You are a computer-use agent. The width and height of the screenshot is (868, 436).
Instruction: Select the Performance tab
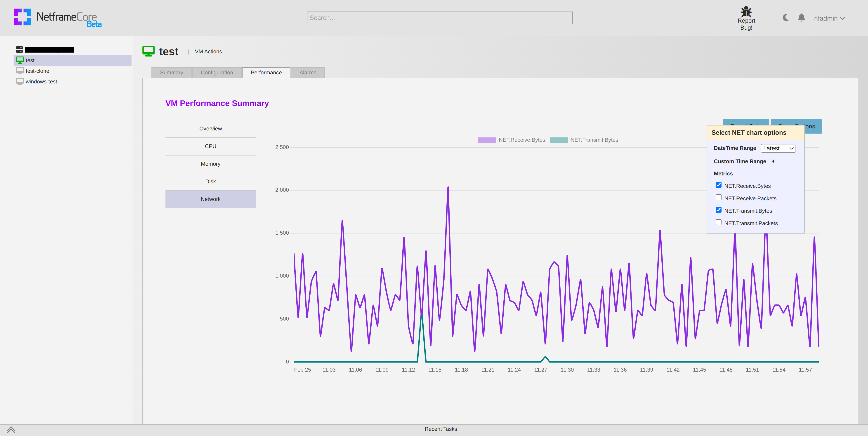(x=266, y=73)
